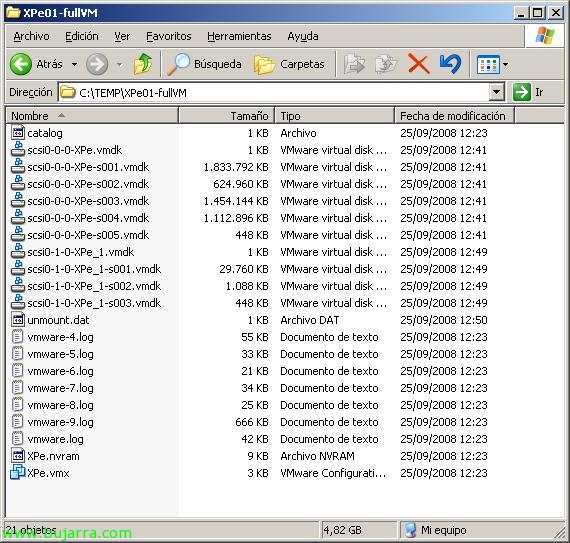Toggle the Carpetas folder pane
This screenshot has width=570, height=543.
(x=289, y=64)
